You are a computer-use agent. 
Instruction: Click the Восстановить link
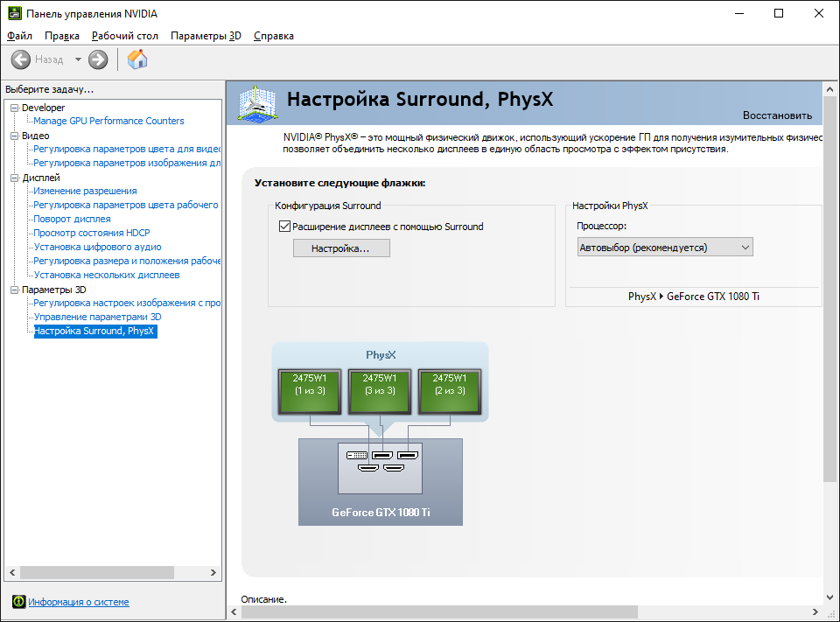[777, 115]
